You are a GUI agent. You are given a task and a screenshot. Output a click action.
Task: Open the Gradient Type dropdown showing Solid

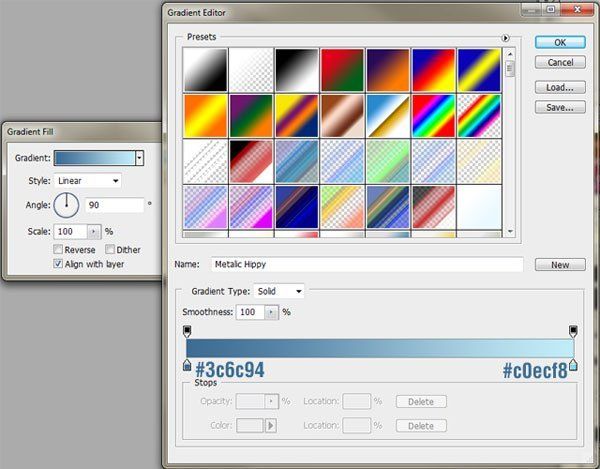(279, 291)
